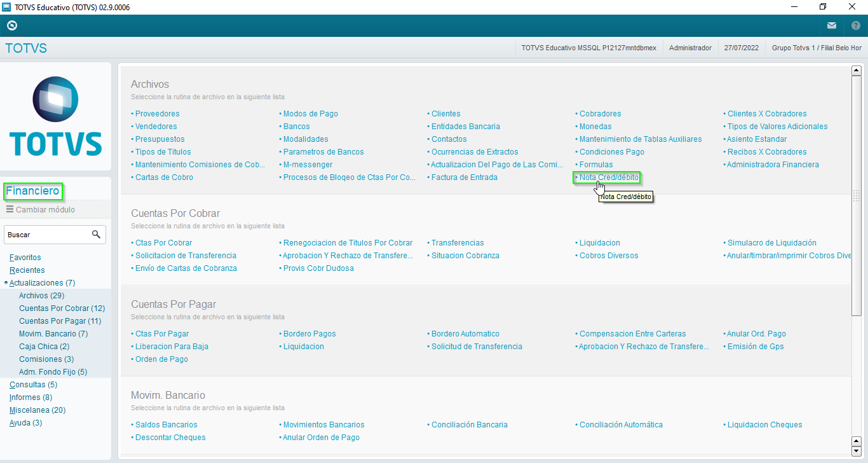Image resolution: width=868 pixels, height=463 pixels.
Task: Open the Bordero Pagos routine
Action: click(x=309, y=334)
